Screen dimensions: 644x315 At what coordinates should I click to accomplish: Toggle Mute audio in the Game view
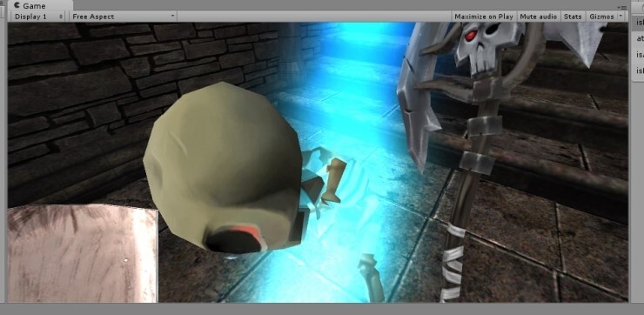538,17
